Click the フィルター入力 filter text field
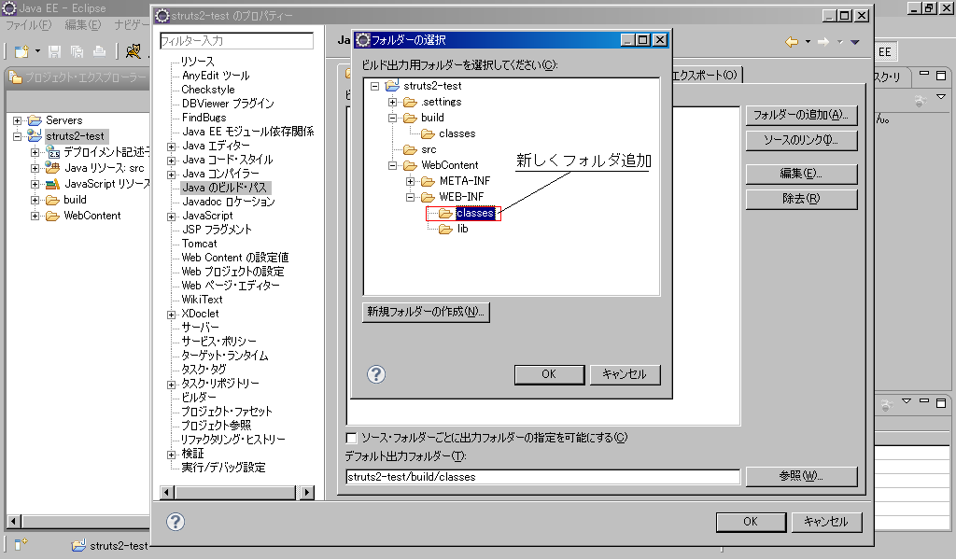Screen dimensions: 956x560 [x=236, y=41]
